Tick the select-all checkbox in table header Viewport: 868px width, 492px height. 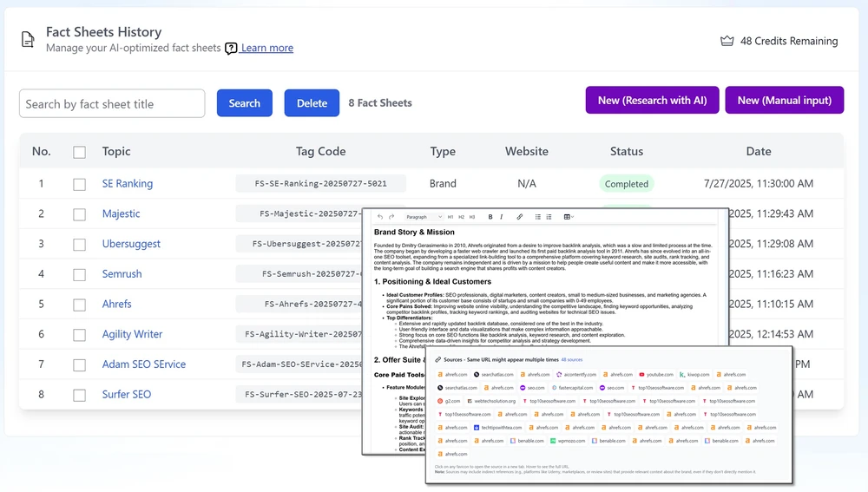point(79,152)
